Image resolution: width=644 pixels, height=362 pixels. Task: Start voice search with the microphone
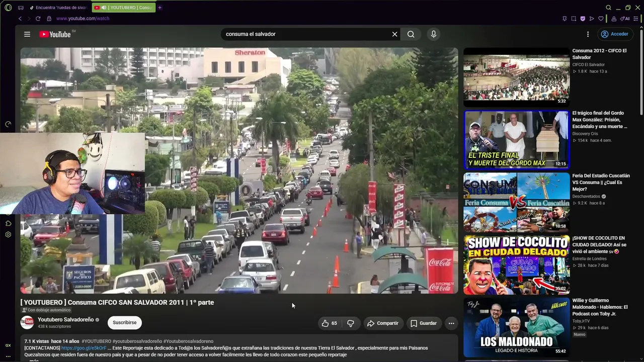[434, 34]
